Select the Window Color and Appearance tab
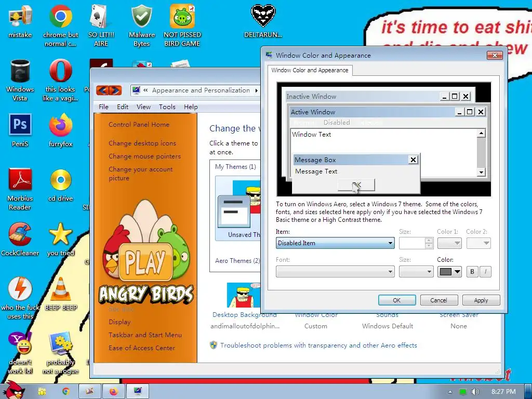Viewport: 532px width, 399px height. (x=310, y=70)
